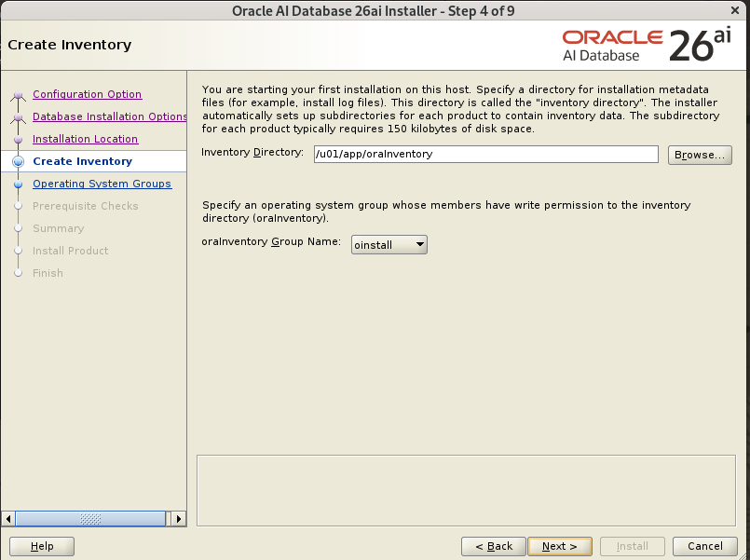Click the Operating System Groups step bullet
The image size is (750, 560).
pos(17,184)
